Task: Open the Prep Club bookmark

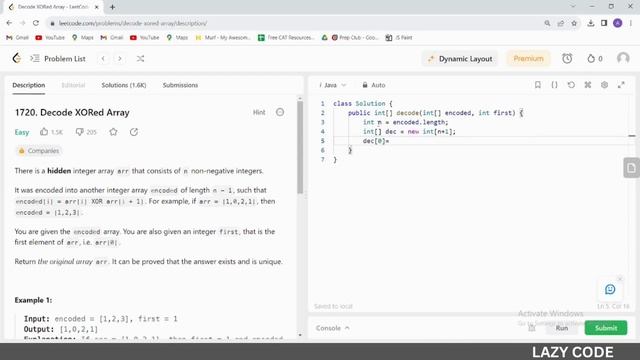Action: [355, 38]
